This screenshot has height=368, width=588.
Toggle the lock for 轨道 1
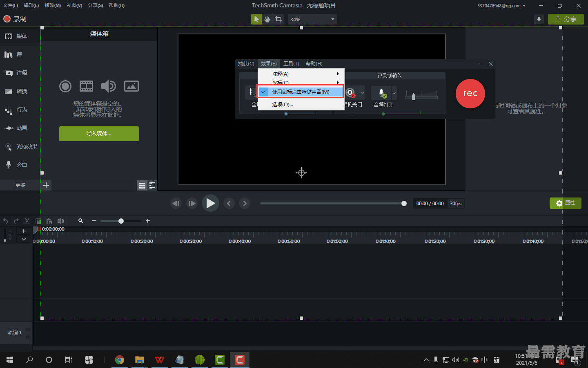point(28,337)
